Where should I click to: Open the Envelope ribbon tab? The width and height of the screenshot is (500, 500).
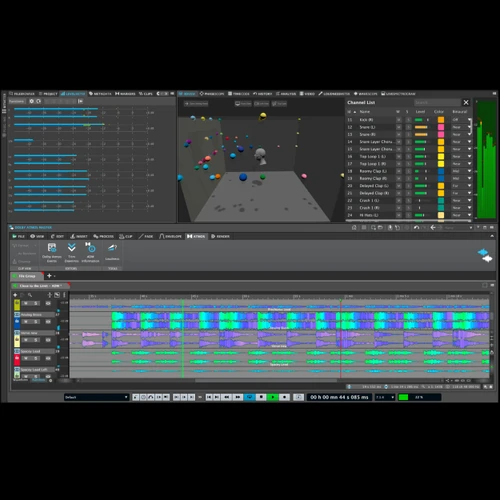pos(170,236)
